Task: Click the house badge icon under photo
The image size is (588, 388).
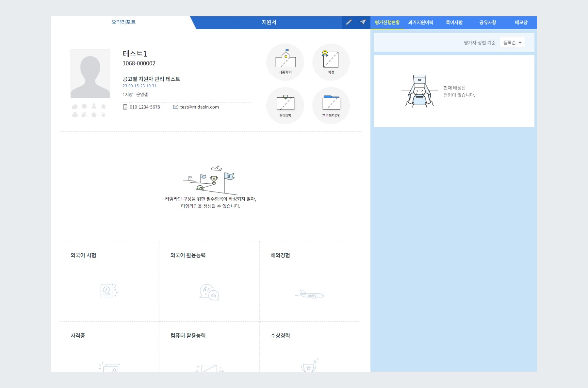Action: click(x=94, y=115)
